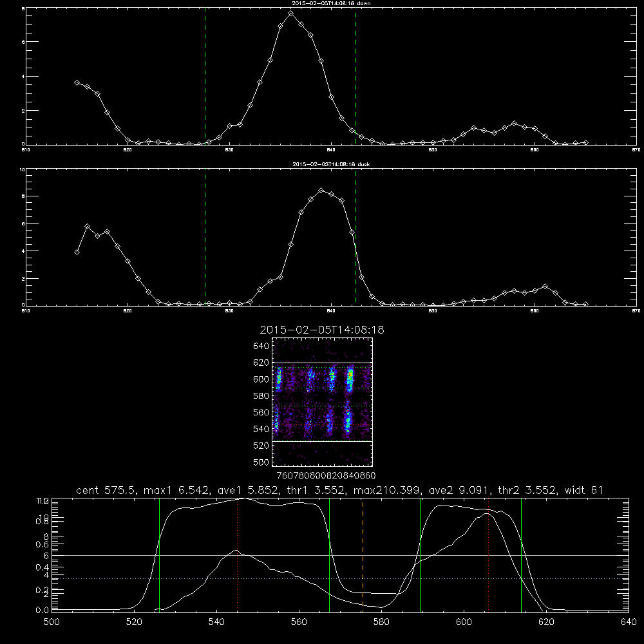Click right green dashed line in dusk plot
644x644 pixels.
(355, 237)
